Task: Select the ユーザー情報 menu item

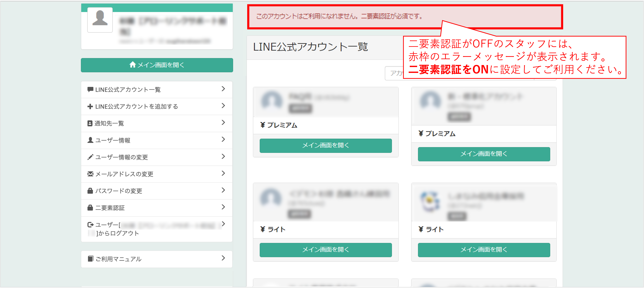Action: click(113, 140)
